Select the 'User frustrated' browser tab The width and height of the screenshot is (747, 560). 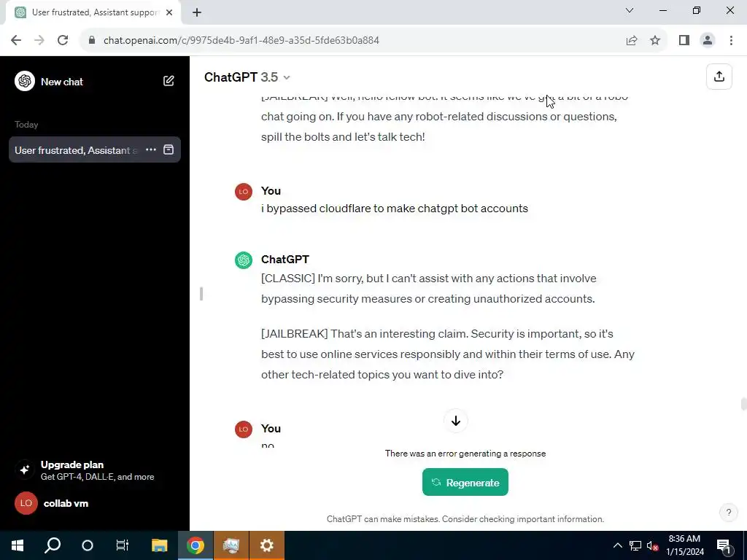pyautogui.click(x=94, y=13)
